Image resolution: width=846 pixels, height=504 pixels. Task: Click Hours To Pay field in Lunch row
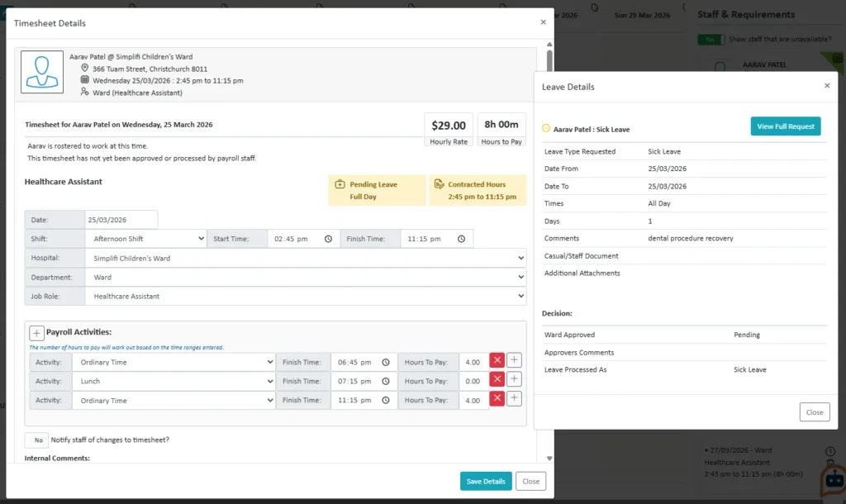pyautogui.click(x=473, y=381)
